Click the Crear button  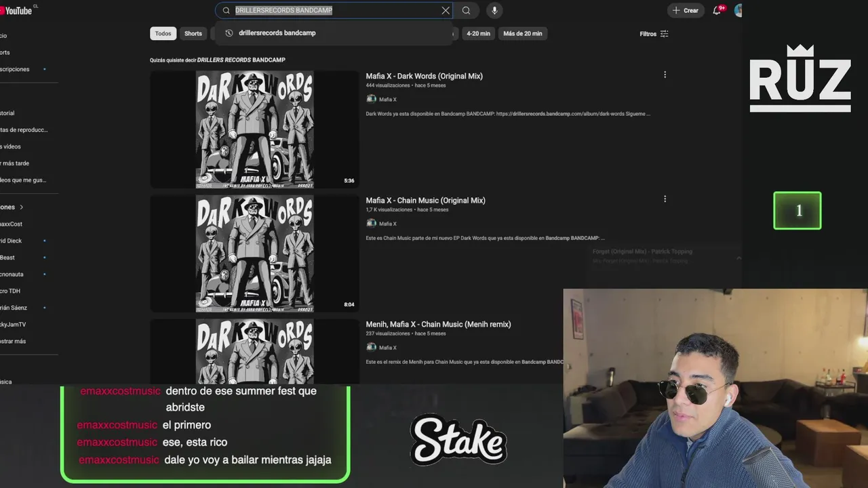[x=686, y=10]
